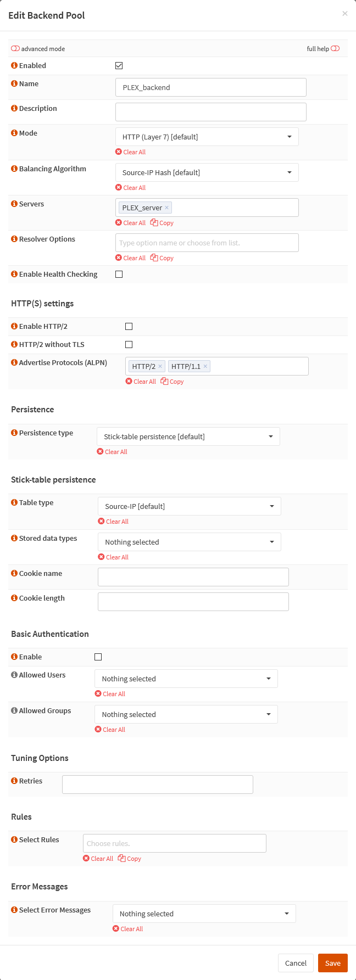Turn on the full help toggle
Image resolution: width=356 pixels, height=980 pixels.
335,49
